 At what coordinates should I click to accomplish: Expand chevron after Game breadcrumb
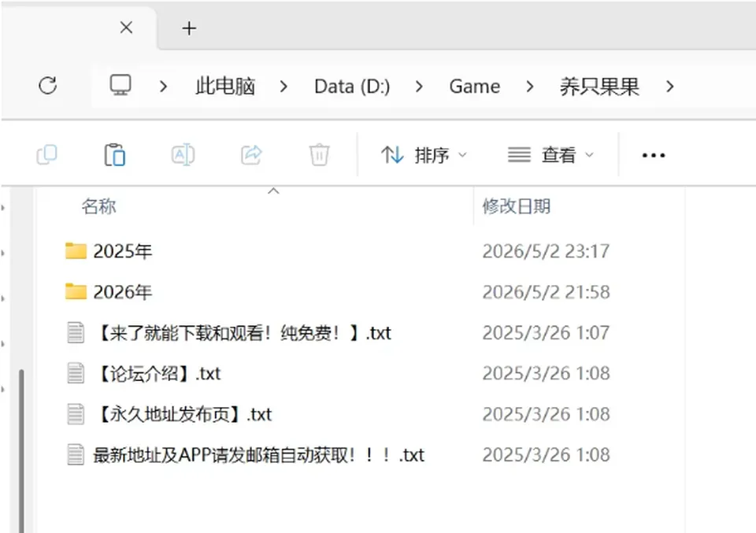click(x=530, y=87)
